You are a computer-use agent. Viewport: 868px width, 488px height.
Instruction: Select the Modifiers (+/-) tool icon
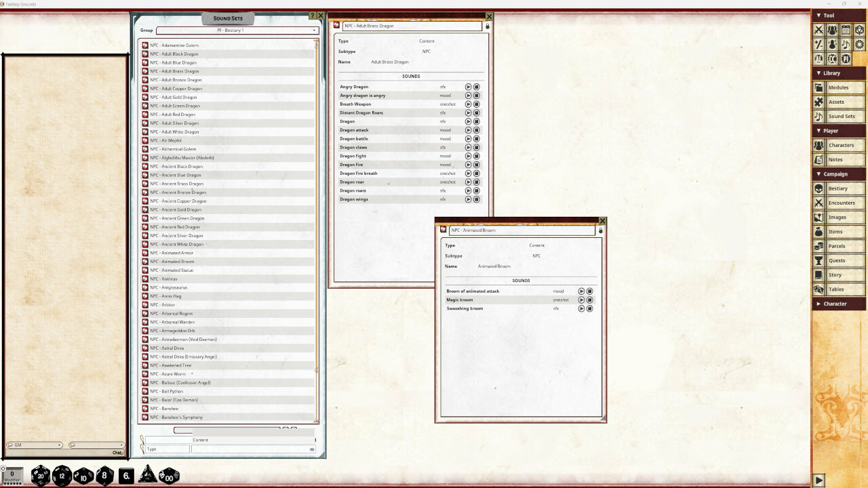point(818,43)
